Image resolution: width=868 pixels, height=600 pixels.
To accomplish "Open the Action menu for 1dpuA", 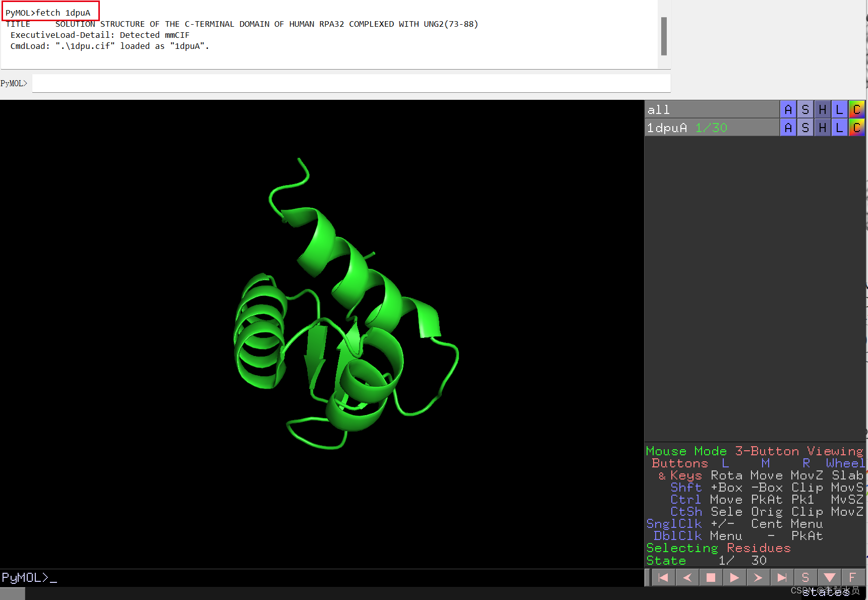I will tap(788, 128).
